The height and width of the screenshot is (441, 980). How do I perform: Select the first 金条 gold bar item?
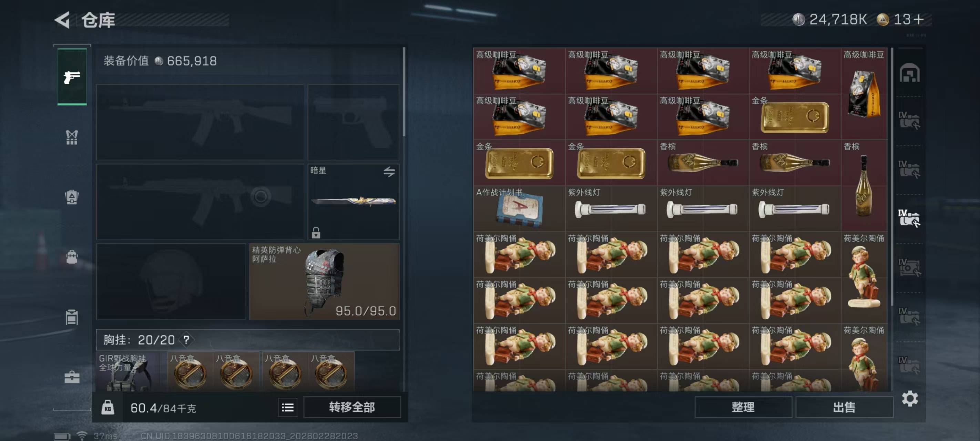(x=795, y=117)
